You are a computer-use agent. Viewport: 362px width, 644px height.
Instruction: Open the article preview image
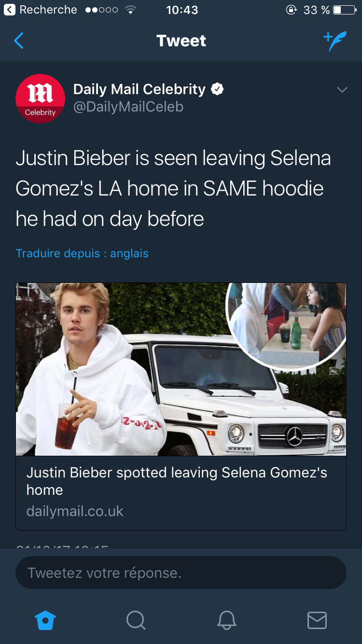click(x=181, y=369)
